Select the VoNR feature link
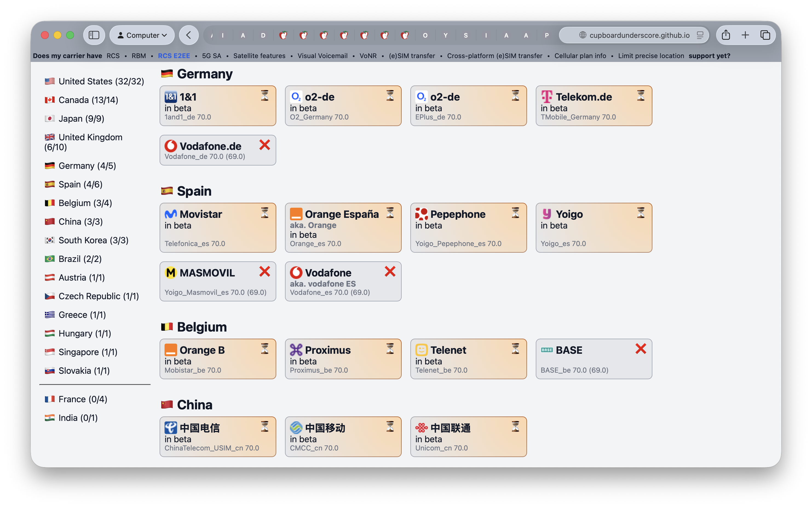Image resolution: width=812 pixels, height=508 pixels. [x=368, y=56]
